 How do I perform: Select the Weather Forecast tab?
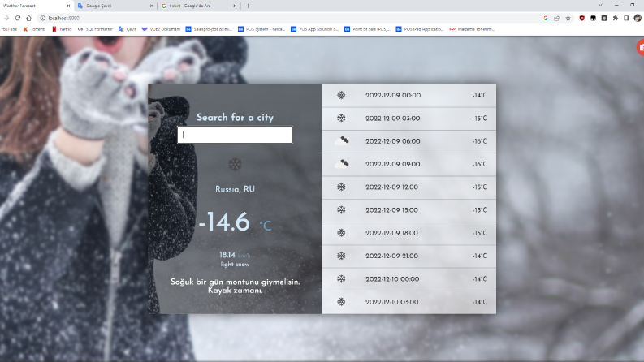pos(37,6)
